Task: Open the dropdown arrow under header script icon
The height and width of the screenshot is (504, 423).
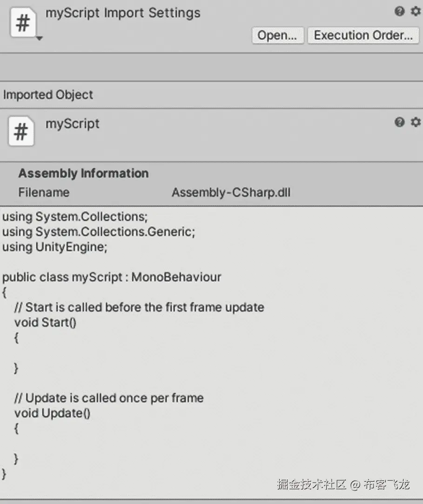Action: 39,39
